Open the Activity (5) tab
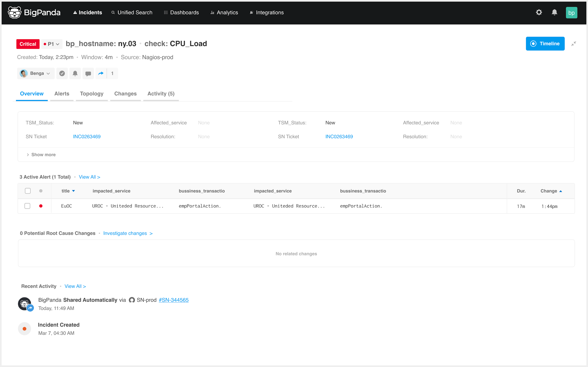This screenshot has height=367, width=588. (x=161, y=94)
